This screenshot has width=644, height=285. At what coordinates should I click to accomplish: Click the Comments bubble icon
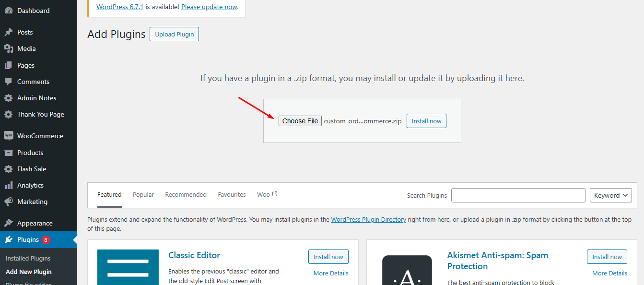(x=9, y=82)
